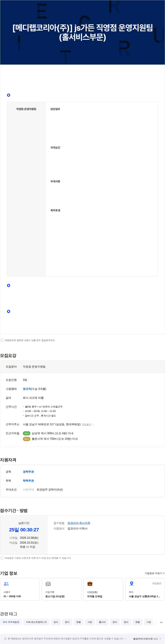Click the chevron beside the 근무지주소 지도보기
Image resolution: width=165 pixels, height=644 pixels.
point(93,425)
